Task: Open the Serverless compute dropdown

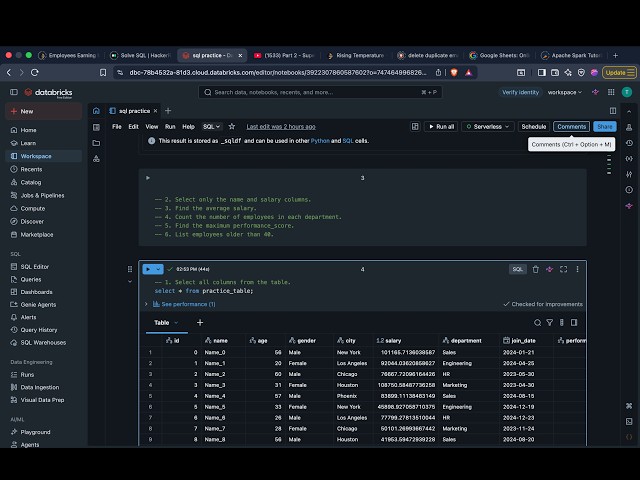Action: [x=488, y=127]
